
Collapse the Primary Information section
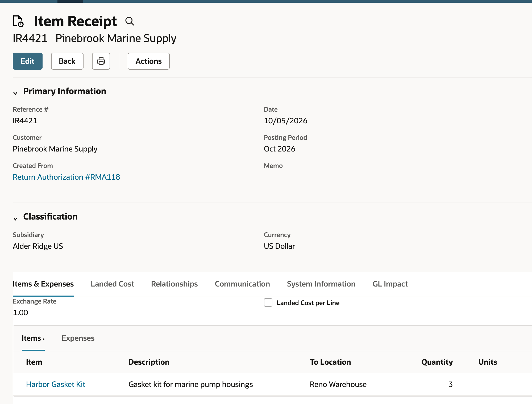(15, 93)
